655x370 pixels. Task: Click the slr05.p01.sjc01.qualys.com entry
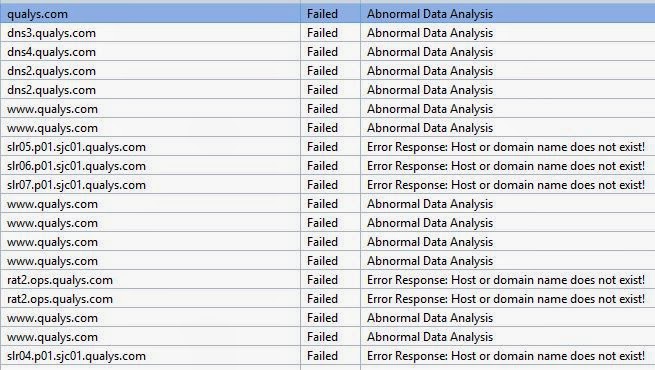(x=76, y=147)
